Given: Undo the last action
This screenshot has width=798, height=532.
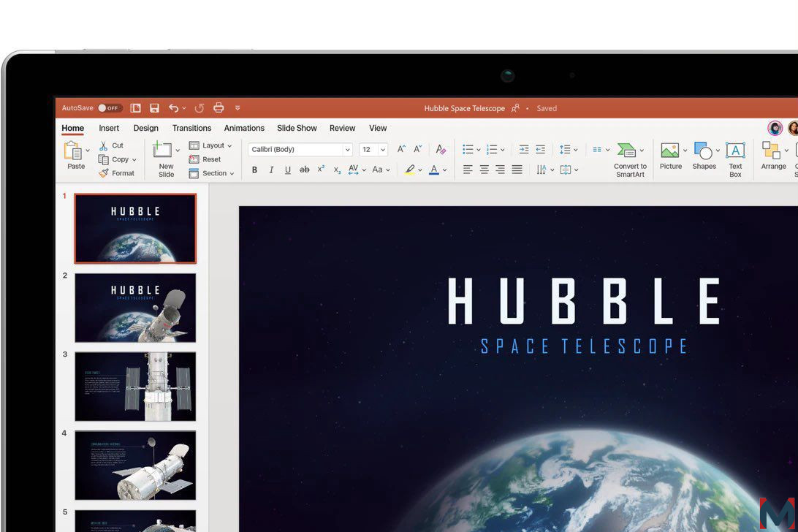Looking at the screenshot, I should (x=173, y=108).
